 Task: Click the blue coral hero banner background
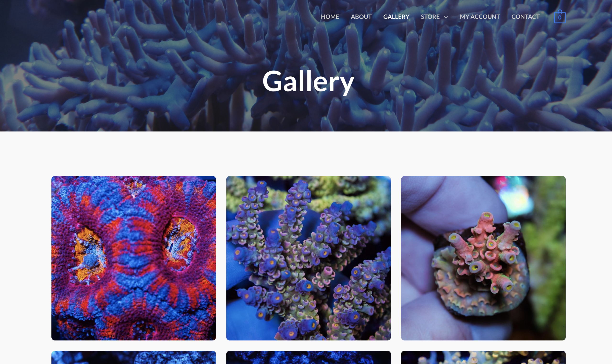coord(147,74)
